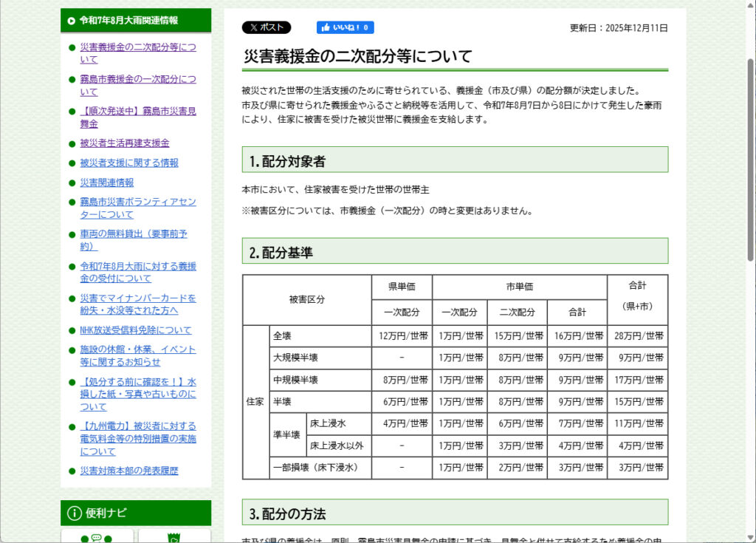Open 災害関連情報 link
This screenshot has height=543, width=756.
pos(106,182)
